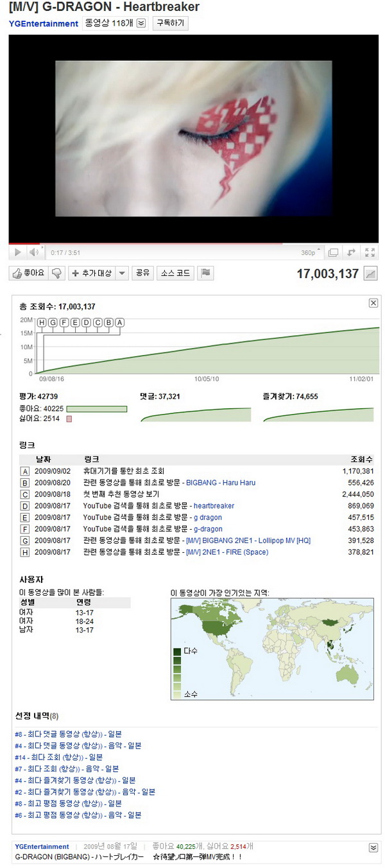
Task: Click the E label in the link table
Action: click(25, 517)
